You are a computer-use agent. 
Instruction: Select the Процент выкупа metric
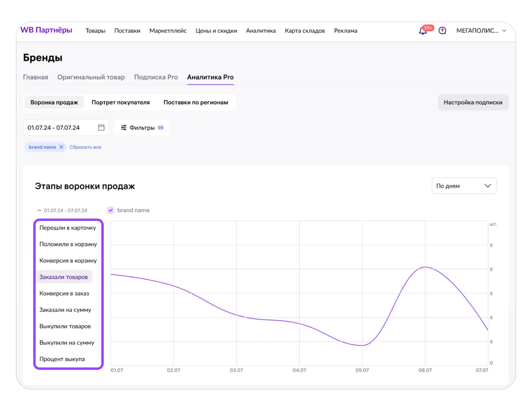point(62,359)
